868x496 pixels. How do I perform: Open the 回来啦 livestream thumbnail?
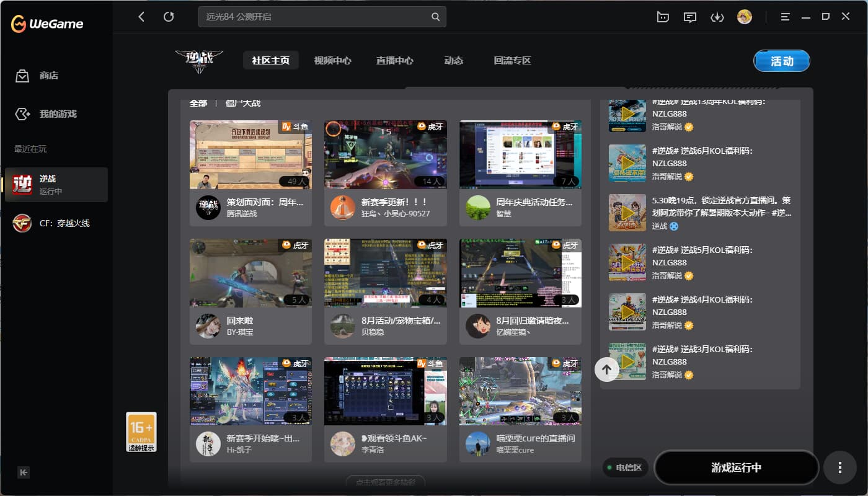pos(250,273)
